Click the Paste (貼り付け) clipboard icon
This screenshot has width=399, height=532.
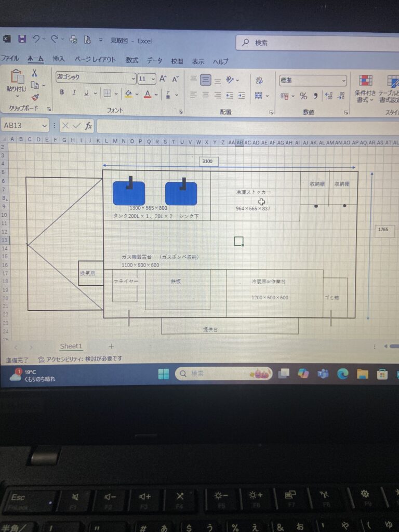tap(17, 76)
